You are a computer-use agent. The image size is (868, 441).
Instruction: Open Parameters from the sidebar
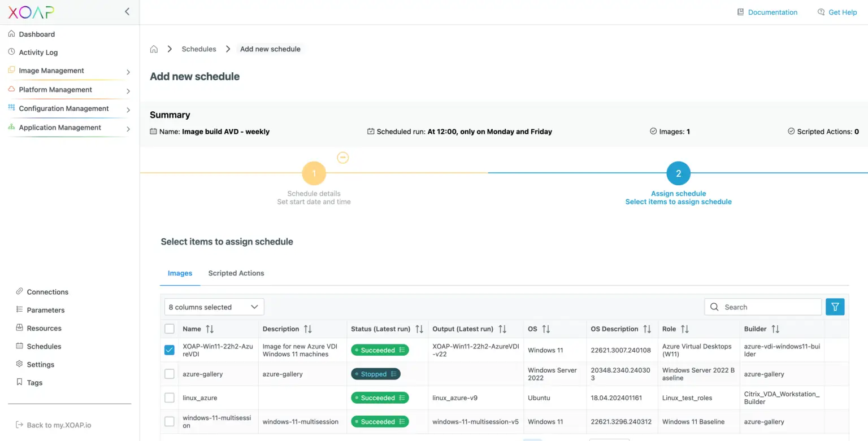pos(46,310)
